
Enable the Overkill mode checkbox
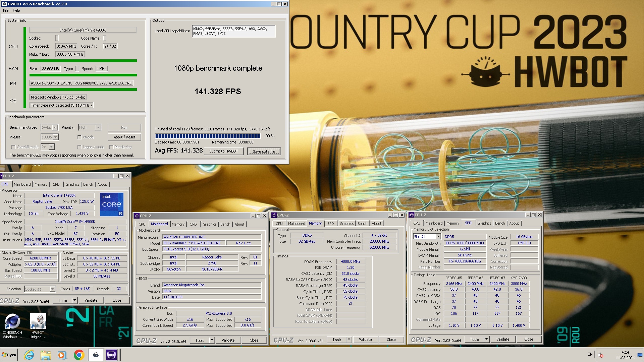coord(13,147)
